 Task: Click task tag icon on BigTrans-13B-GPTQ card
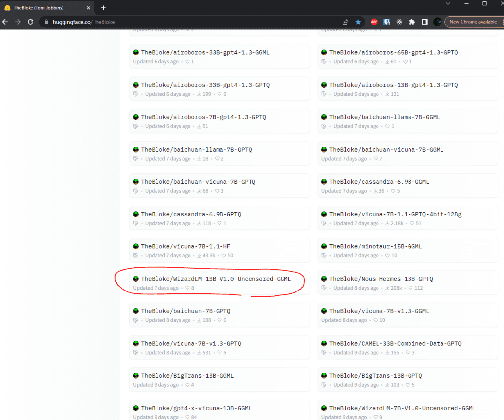point(324,385)
